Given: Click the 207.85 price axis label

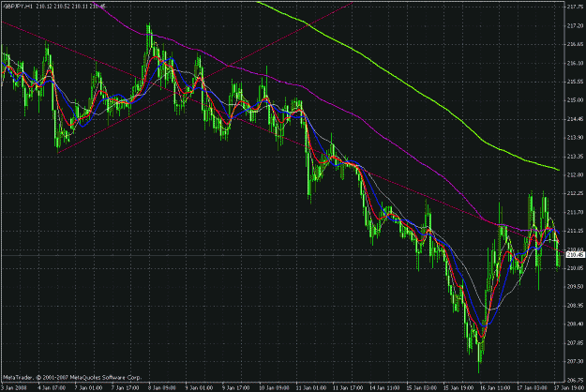Looking at the screenshot, I should point(575,343).
